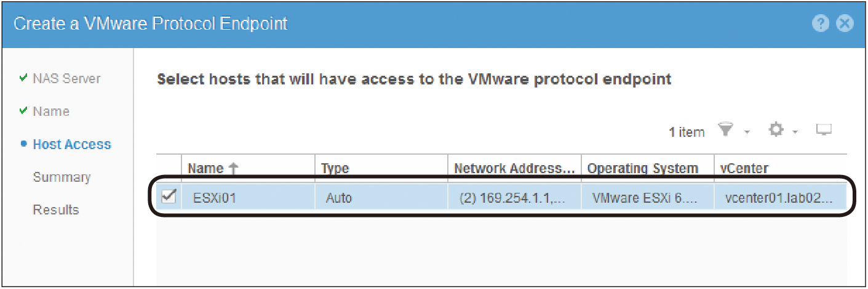
Task: Open the Results wizard step
Action: 56,210
